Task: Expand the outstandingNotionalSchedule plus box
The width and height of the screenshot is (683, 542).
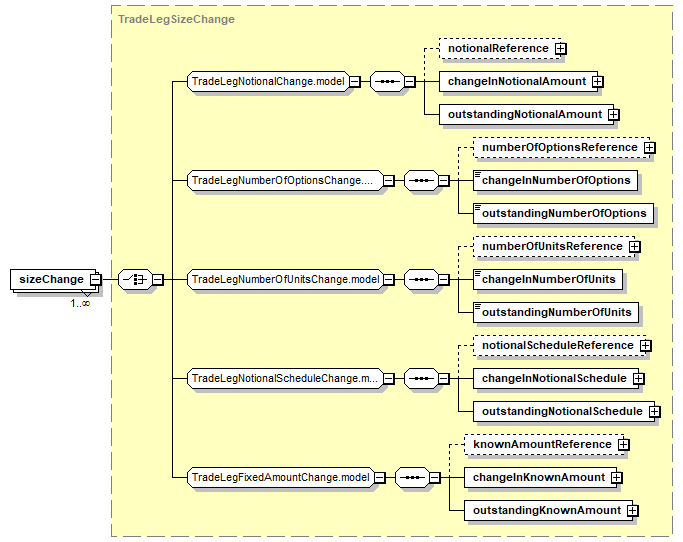Action: [654, 411]
